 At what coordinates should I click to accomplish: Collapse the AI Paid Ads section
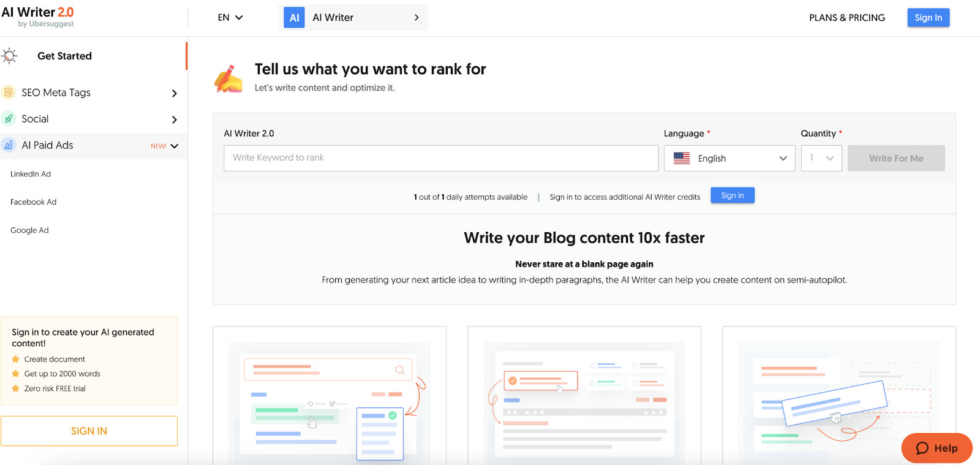point(175,146)
